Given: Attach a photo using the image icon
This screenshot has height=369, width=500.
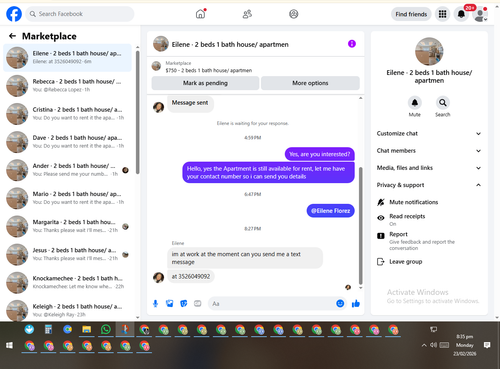Looking at the screenshot, I should point(170,303).
